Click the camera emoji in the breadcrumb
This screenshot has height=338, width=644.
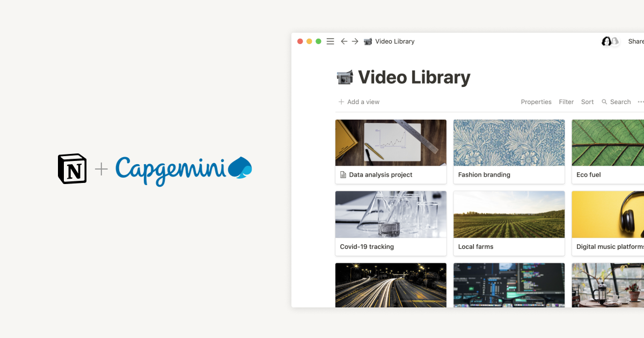[368, 41]
